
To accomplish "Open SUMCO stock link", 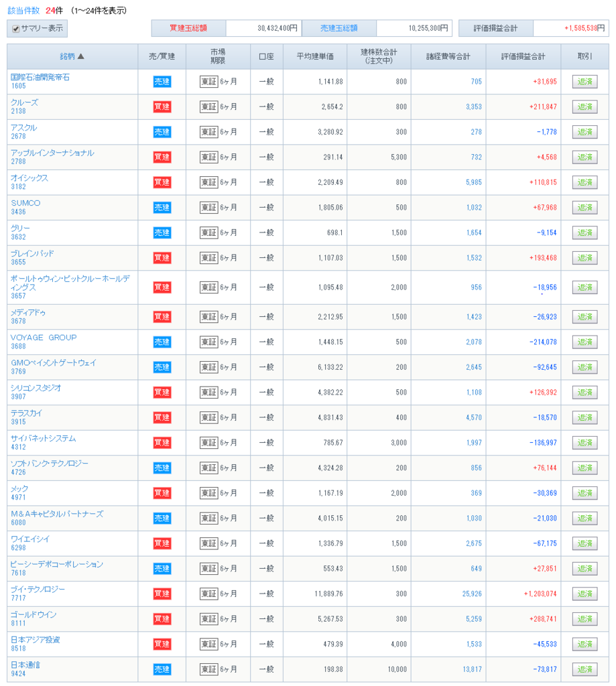I will (25, 204).
